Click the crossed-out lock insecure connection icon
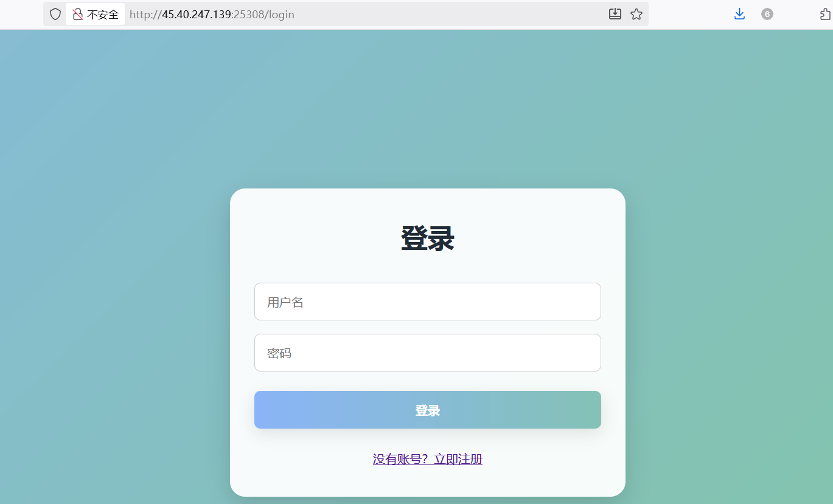Viewport: 833px width, 504px height. (x=77, y=14)
